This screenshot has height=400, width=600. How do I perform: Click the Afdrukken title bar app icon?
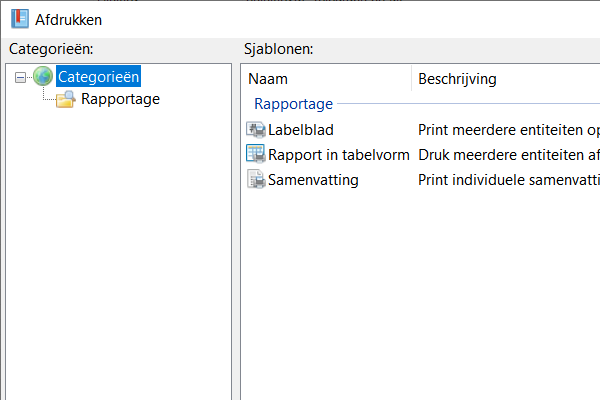click(x=18, y=19)
